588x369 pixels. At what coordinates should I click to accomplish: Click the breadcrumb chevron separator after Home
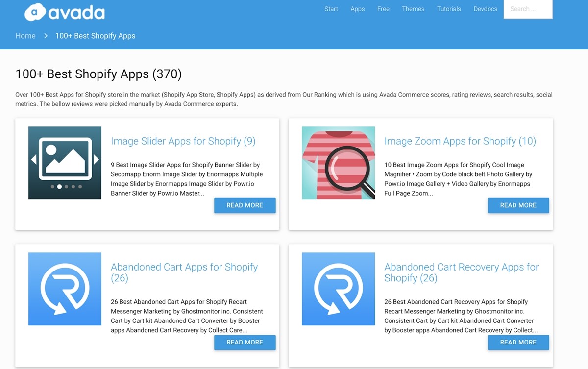click(46, 36)
